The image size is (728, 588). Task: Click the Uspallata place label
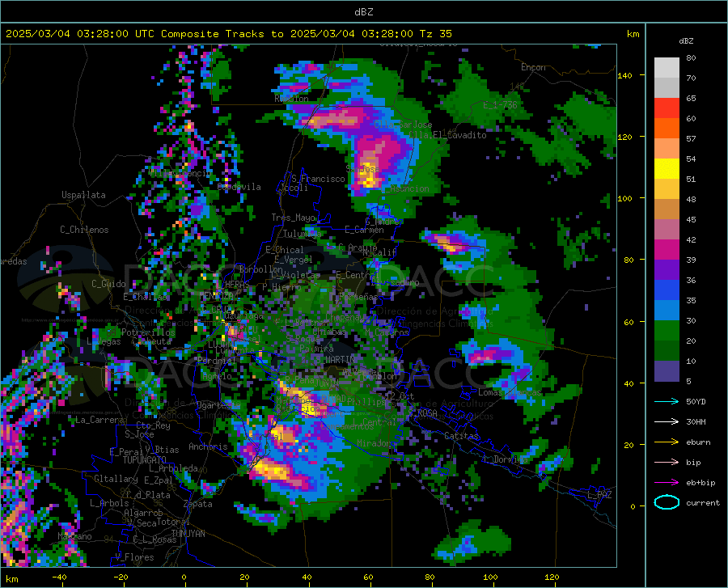tap(83, 195)
